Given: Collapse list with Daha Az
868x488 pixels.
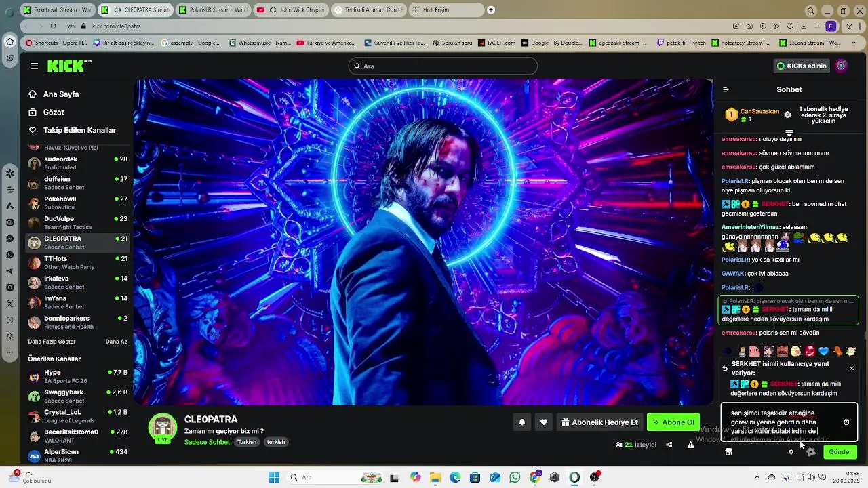Looking at the screenshot, I should (x=117, y=342).
